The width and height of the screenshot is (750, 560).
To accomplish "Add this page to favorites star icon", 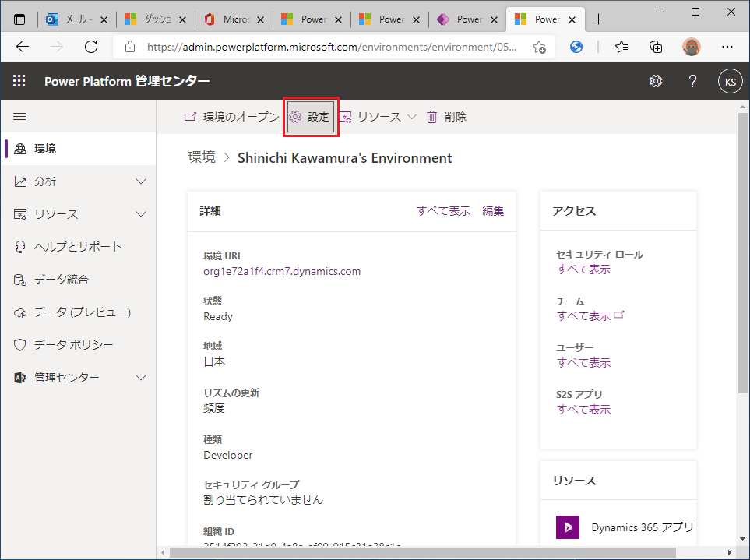I will point(539,47).
